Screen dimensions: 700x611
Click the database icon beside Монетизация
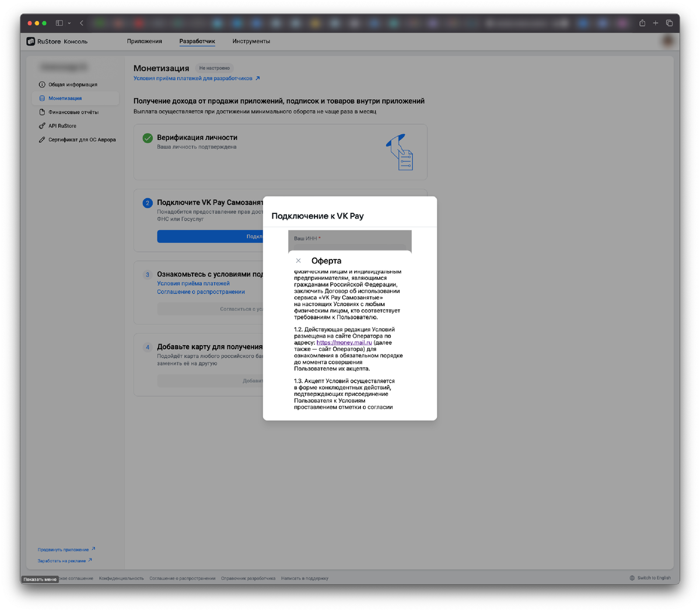[42, 99]
